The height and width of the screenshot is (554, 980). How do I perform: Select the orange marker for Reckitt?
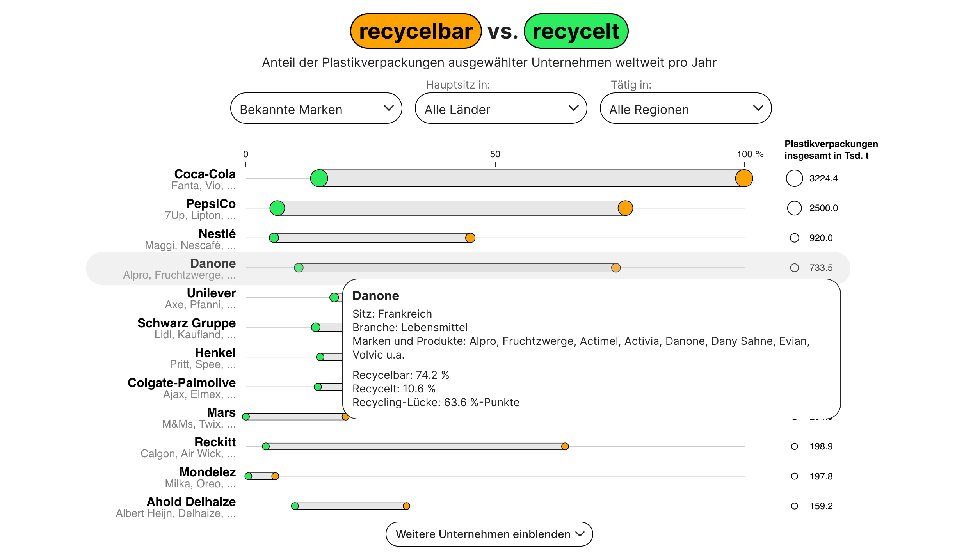(565, 446)
